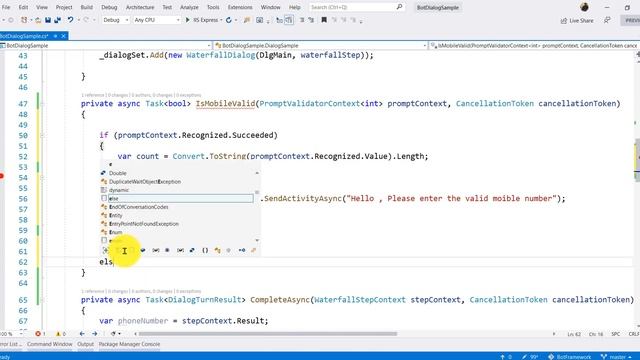Viewport: 640px width, 360px height.
Task: Toggle the pin on BotDialogSample.cs tab
Action: pos(55,36)
